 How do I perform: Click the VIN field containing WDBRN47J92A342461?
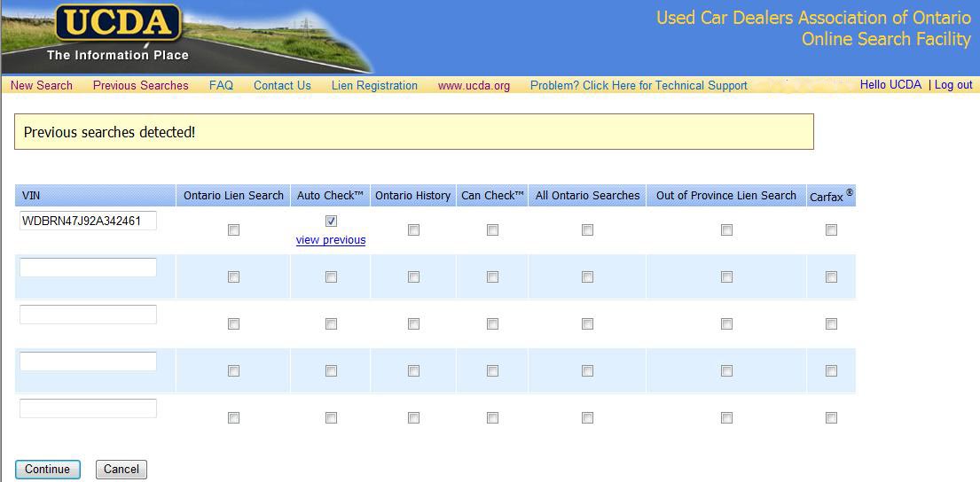(88, 221)
